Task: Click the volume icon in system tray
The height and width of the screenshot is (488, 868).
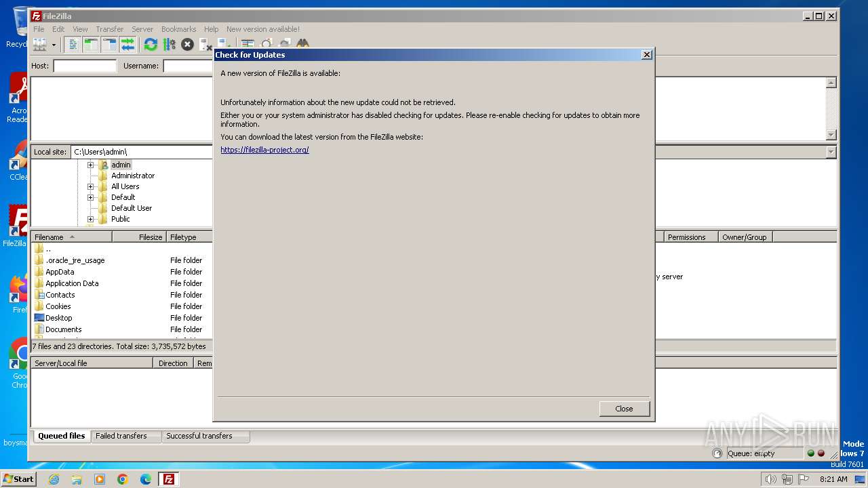Action: 771,479
